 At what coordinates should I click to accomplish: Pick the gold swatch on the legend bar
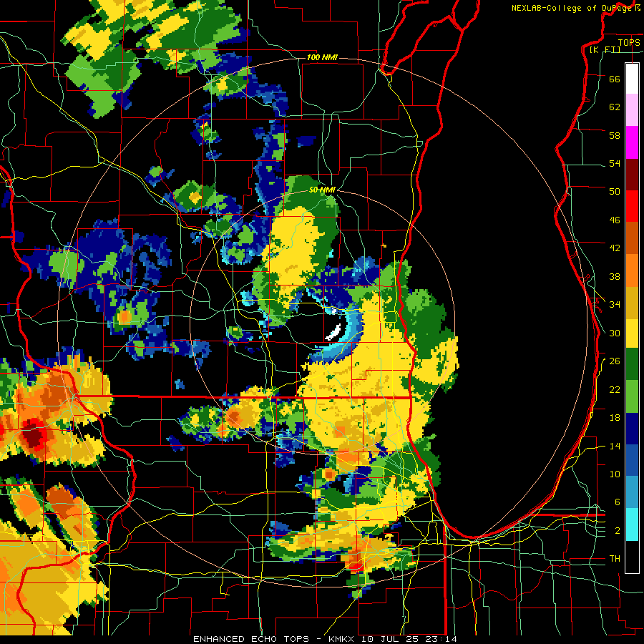[632, 302]
